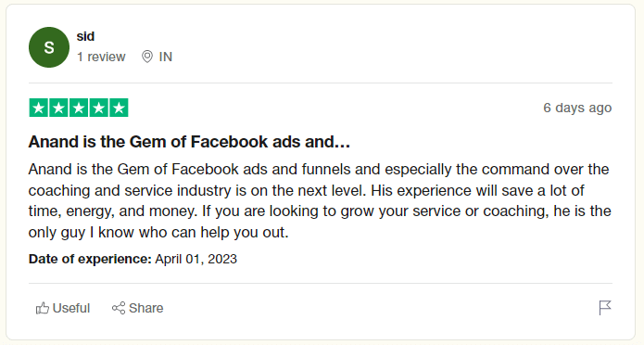The height and width of the screenshot is (345, 644).
Task: Click the first green rating star
Action: (39, 108)
